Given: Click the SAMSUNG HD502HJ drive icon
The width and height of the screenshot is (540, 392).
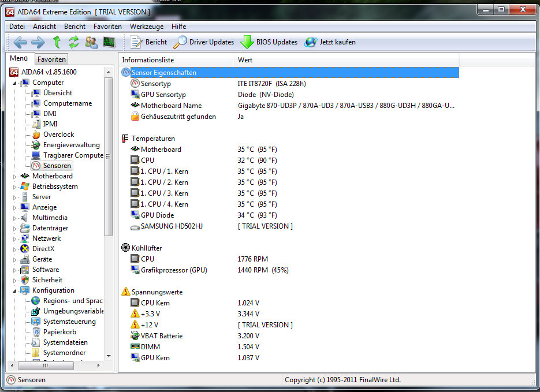Looking at the screenshot, I should click(135, 227).
